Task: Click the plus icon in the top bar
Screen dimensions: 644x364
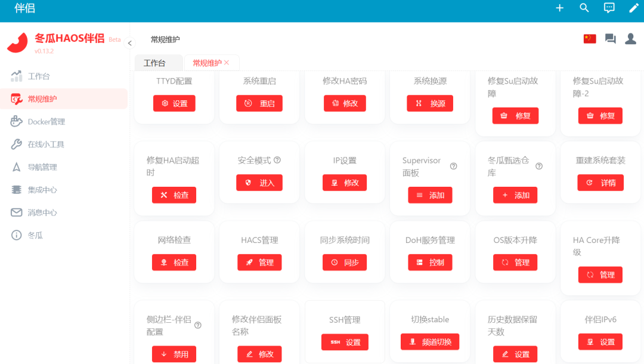Action: (x=559, y=8)
